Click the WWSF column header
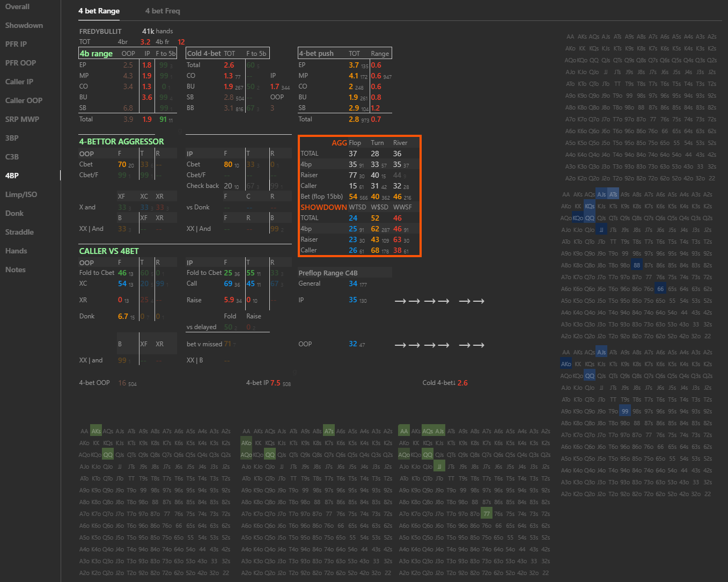Screen dimensions: 728x582 point(402,207)
